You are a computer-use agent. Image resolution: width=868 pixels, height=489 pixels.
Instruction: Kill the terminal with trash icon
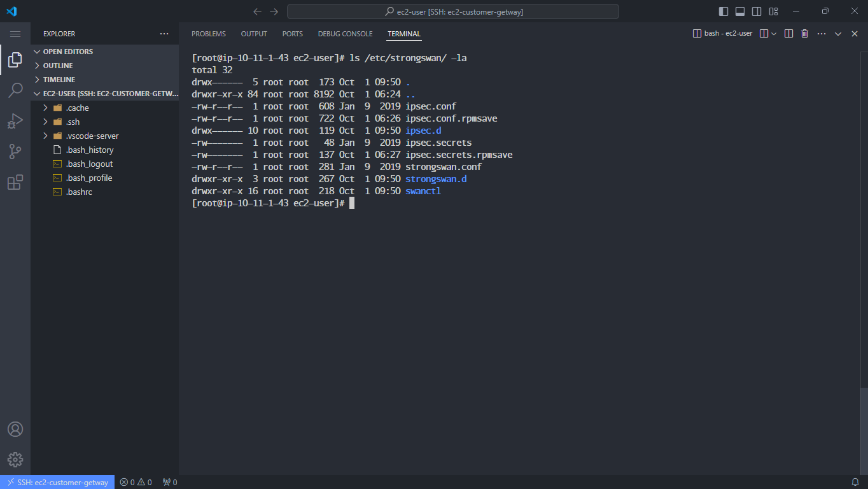(804, 33)
